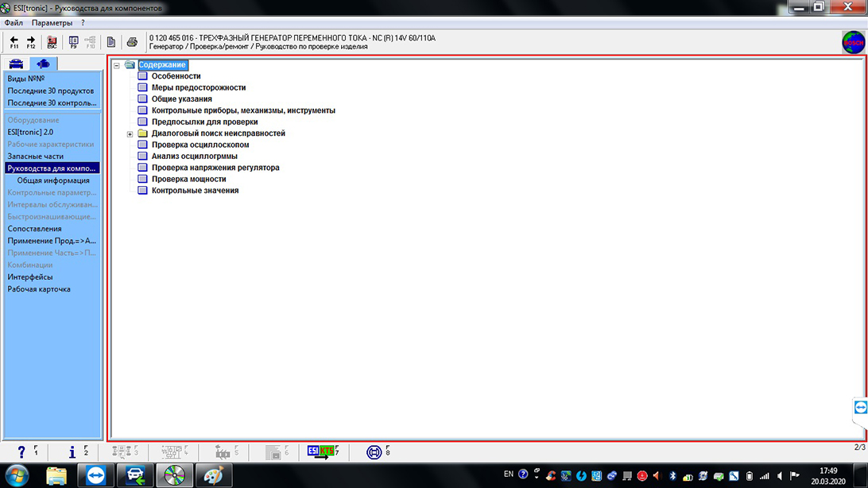868x488 pixels.
Task: Open the info F2 icon
Action: pos(72,452)
